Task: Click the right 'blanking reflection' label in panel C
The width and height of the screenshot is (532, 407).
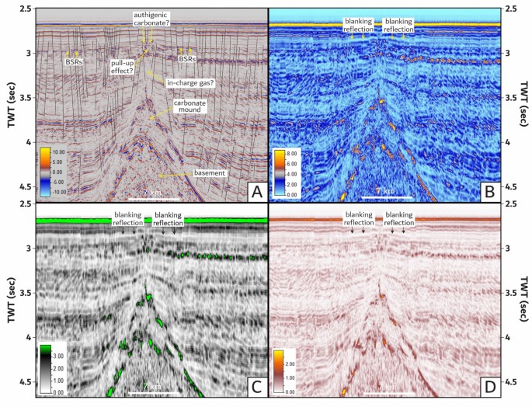Action: pos(168,219)
